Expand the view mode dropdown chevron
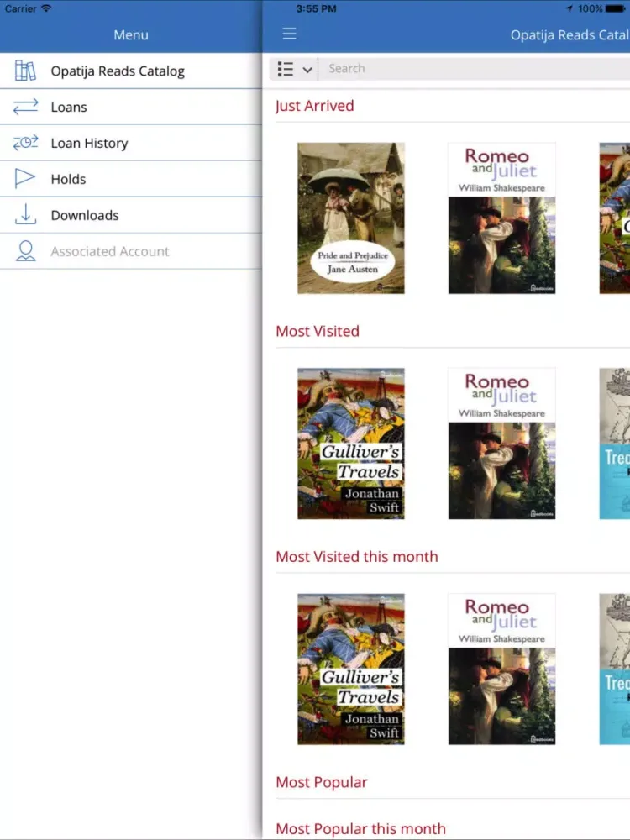 [307, 70]
